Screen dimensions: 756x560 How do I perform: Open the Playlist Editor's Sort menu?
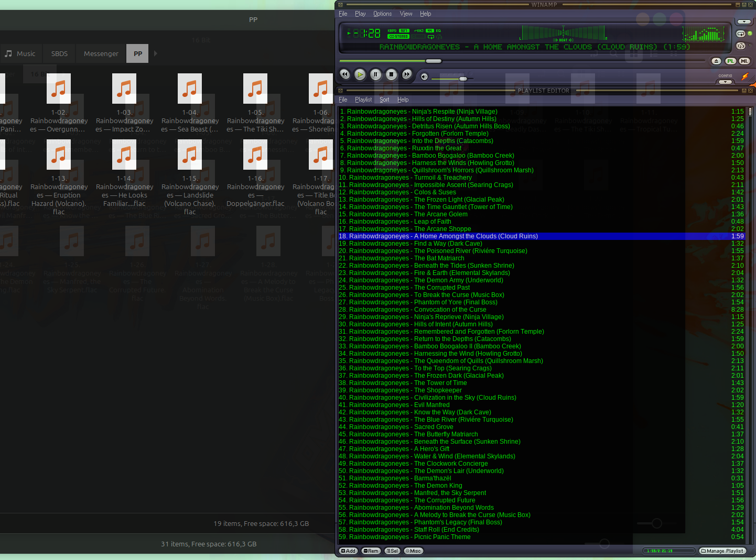pyautogui.click(x=384, y=100)
